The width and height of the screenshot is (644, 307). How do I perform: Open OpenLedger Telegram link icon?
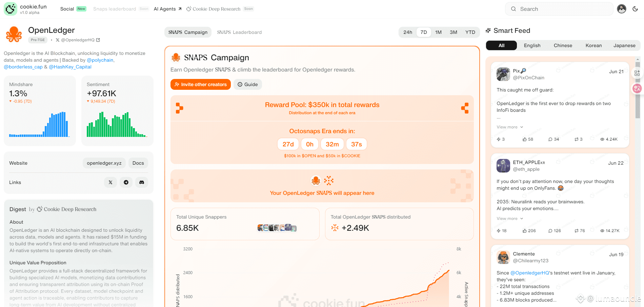[126, 182]
